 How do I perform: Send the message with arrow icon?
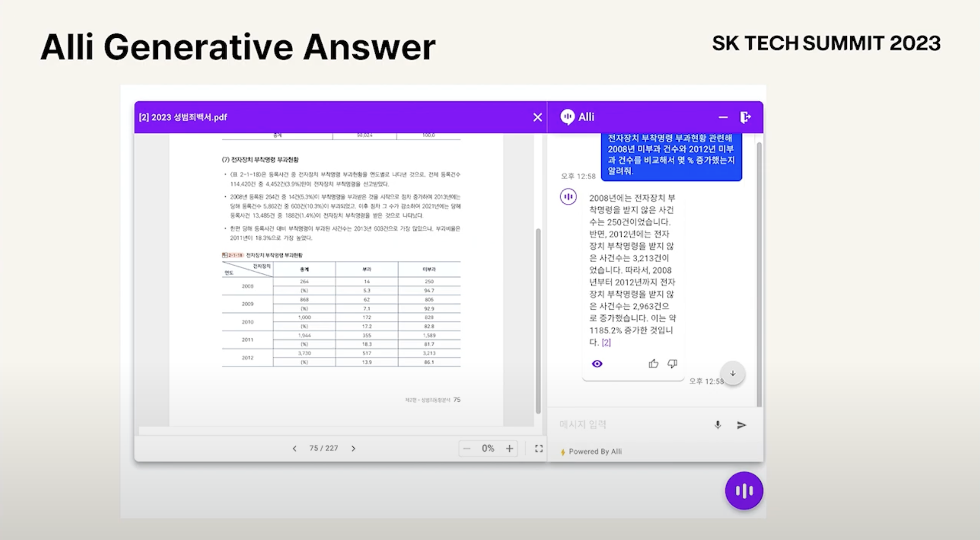(741, 425)
